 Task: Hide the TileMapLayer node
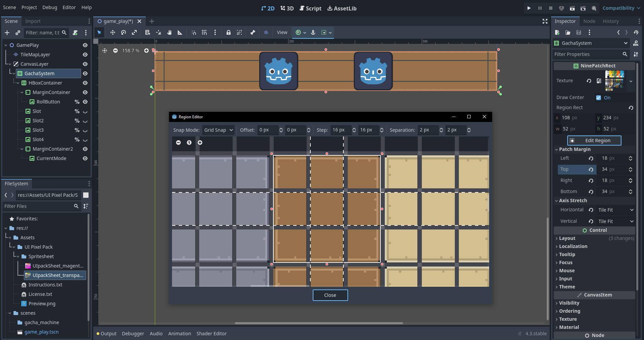click(85, 55)
